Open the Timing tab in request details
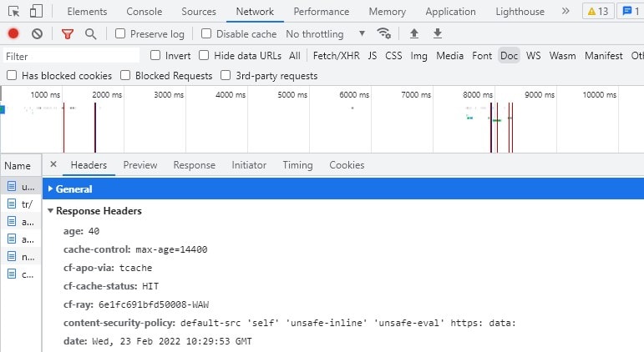 coord(297,165)
